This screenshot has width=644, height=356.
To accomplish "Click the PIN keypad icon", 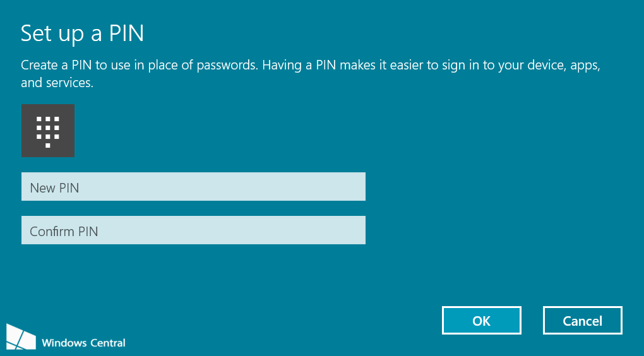I will (48, 131).
